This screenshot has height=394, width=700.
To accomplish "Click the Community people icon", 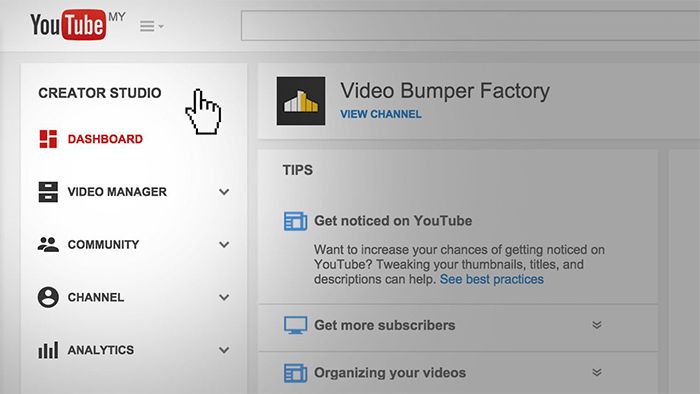I will [48, 245].
